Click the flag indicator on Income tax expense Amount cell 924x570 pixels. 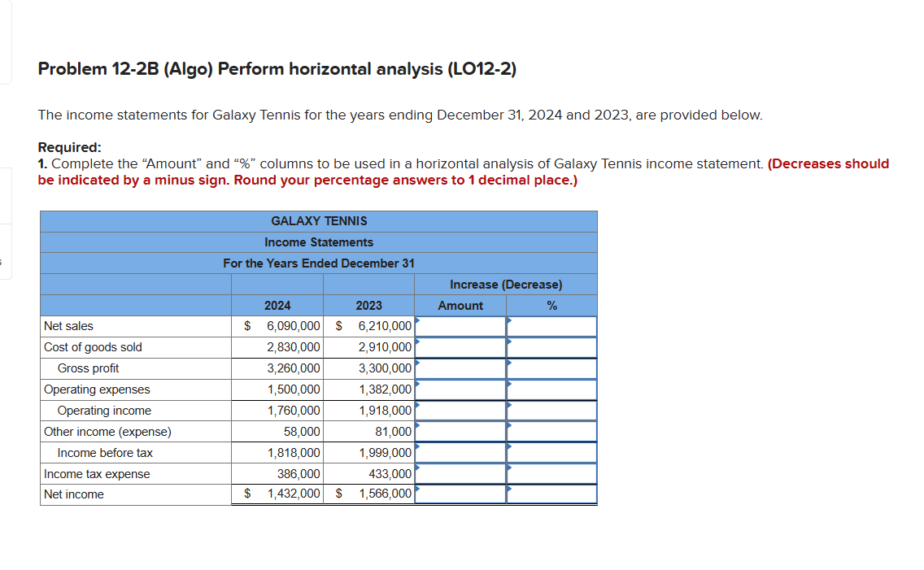click(x=416, y=469)
